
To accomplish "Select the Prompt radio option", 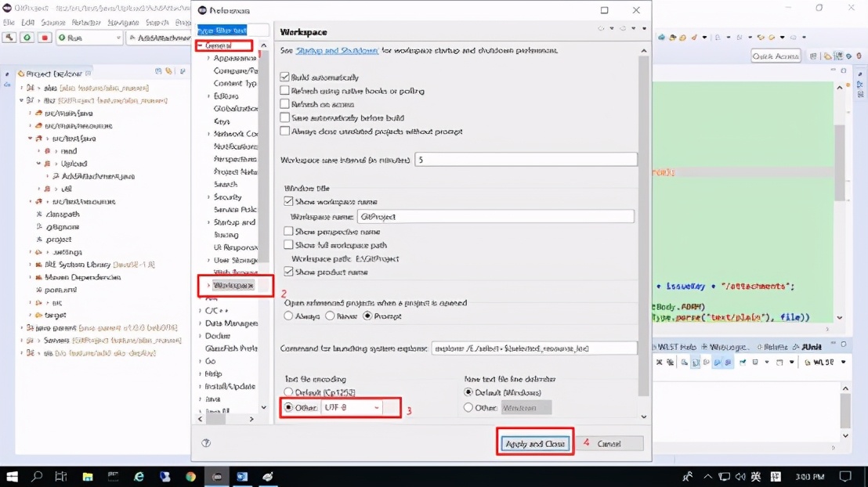I will [367, 316].
